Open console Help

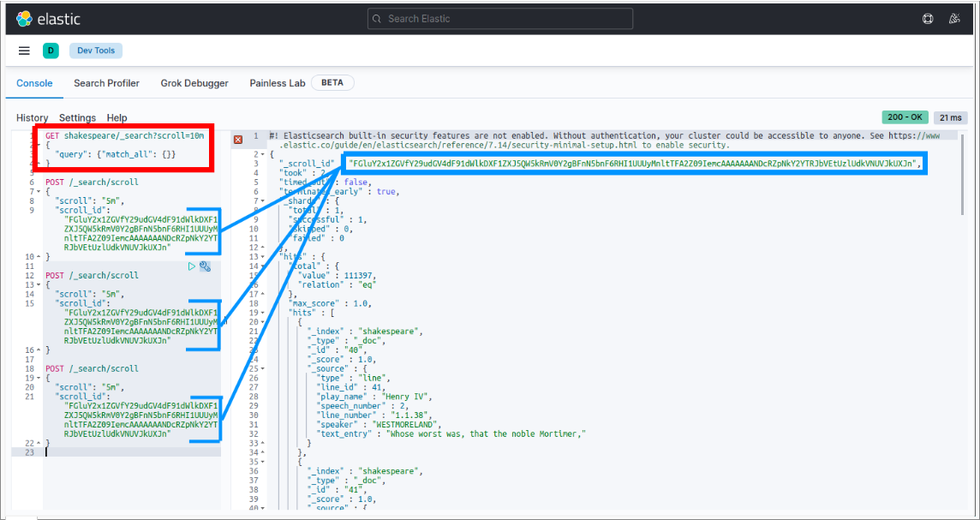click(117, 117)
